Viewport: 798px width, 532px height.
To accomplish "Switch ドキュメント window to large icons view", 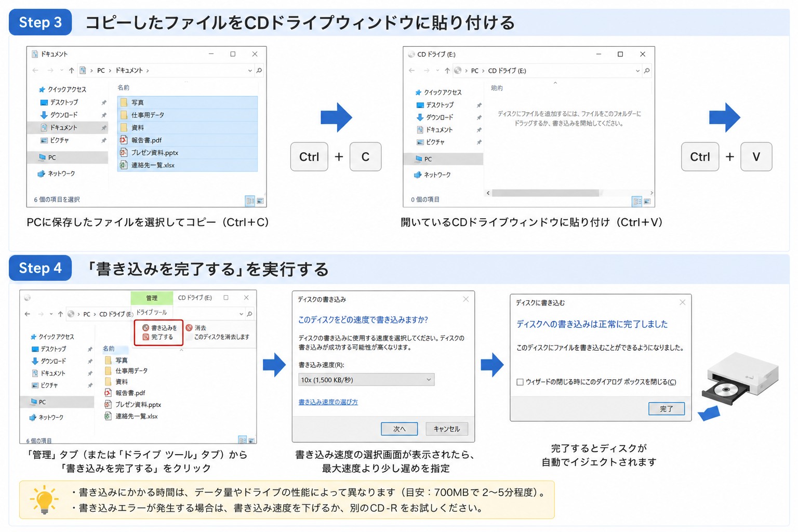I will click(260, 201).
